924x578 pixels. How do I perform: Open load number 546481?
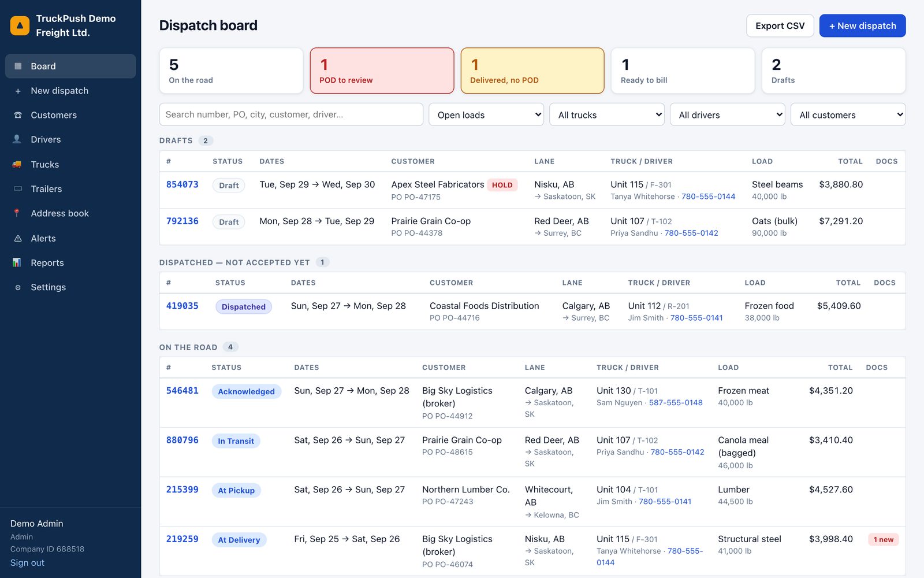(x=182, y=391)
